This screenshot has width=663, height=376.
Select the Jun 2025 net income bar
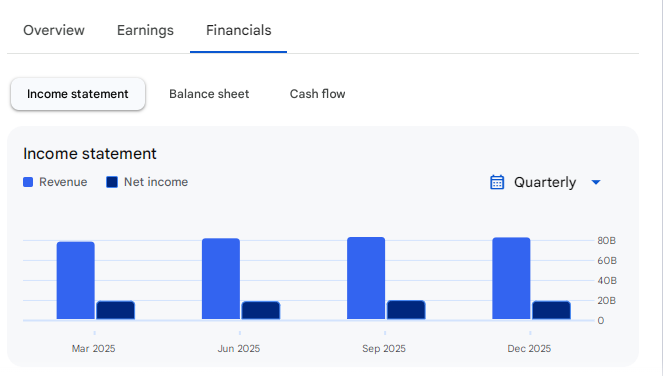click(x=260, y=310)
